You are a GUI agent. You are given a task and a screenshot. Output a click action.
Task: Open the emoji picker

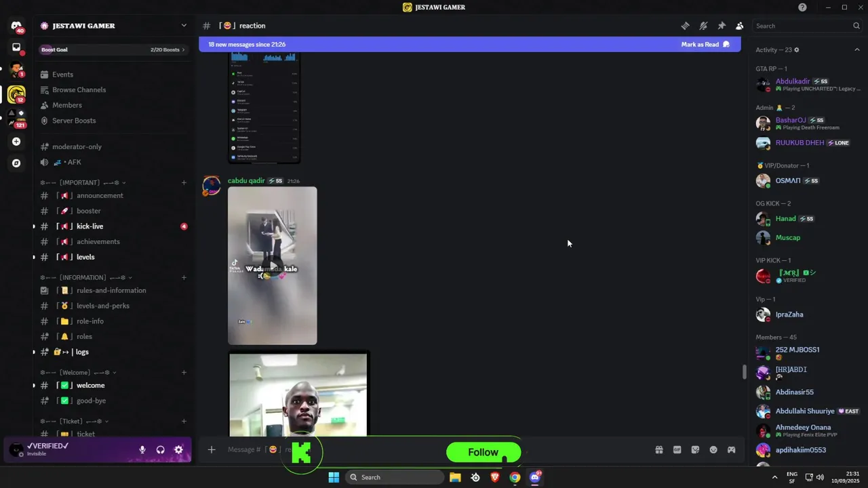coord(713,449)
